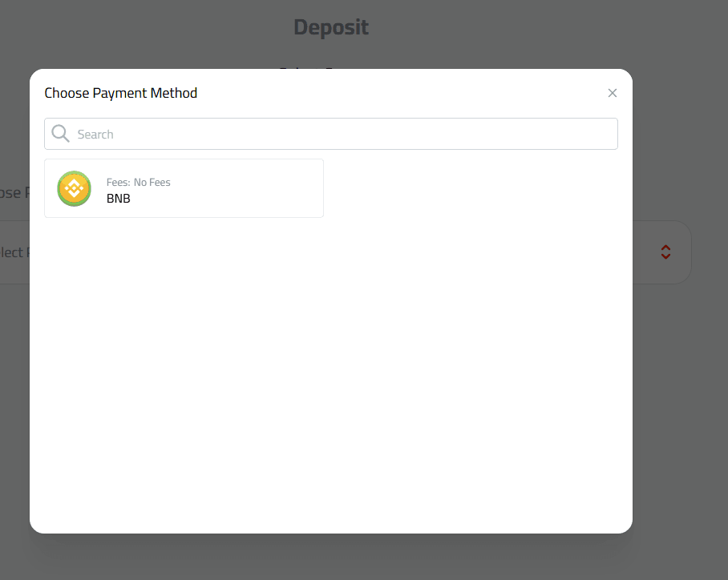Image resolution: width=728 pixels, height=580 pixels.
Task: Select the no-fees BNB payment entry
Action: 184,189
